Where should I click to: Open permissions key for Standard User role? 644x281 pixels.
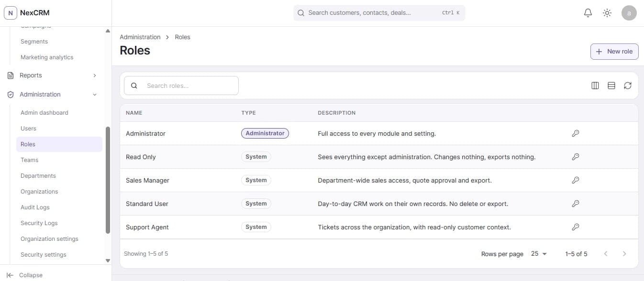pyautogui.click(x=576, y=204)
